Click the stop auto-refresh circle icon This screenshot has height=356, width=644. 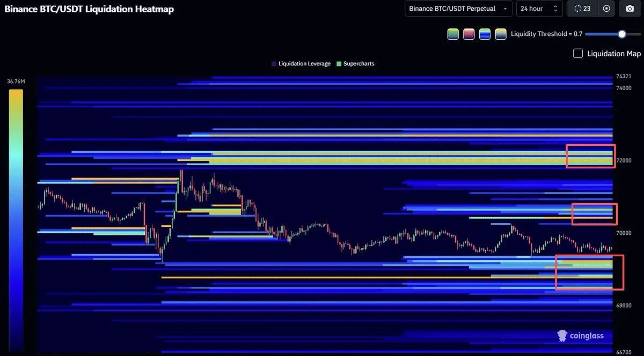(606, 9)
